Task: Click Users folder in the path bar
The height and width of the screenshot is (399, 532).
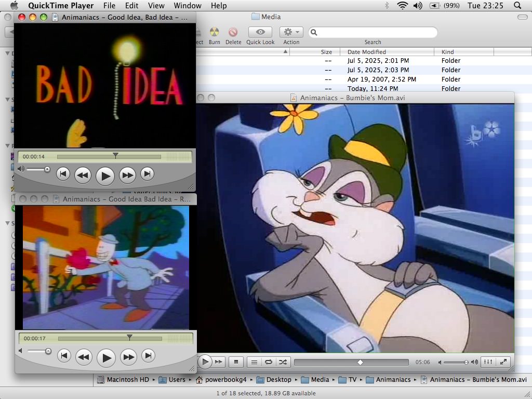Action: point(172,380)
